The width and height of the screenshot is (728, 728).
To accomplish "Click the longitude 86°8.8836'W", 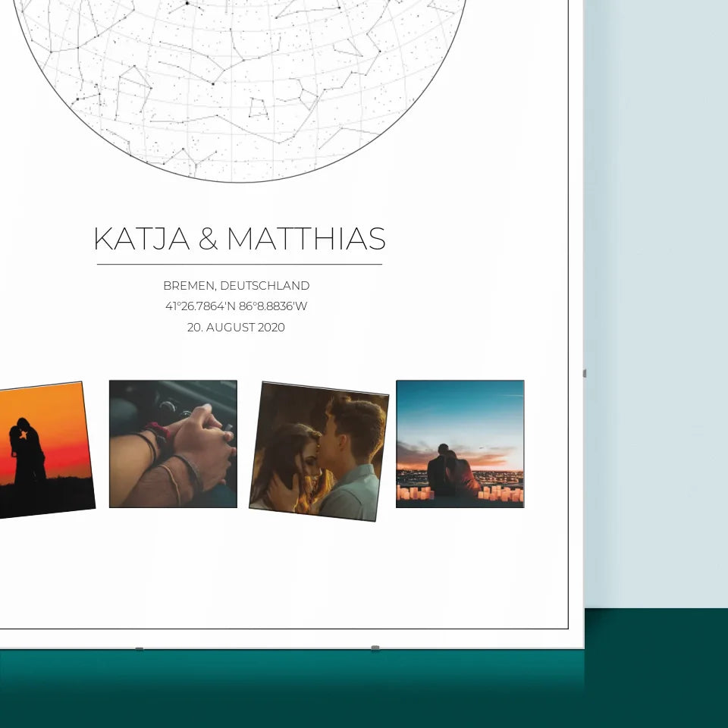I will pyautogui.click(x=273, y=306).
